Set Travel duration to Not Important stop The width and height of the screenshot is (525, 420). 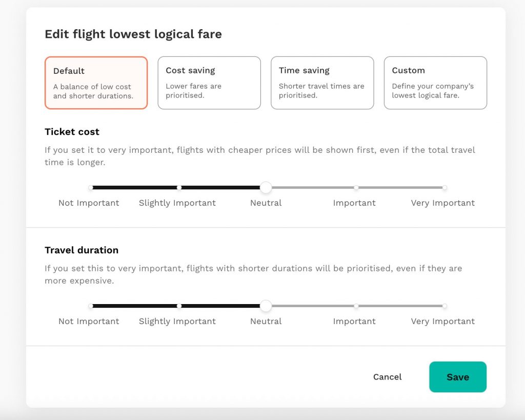coord(91,306)
